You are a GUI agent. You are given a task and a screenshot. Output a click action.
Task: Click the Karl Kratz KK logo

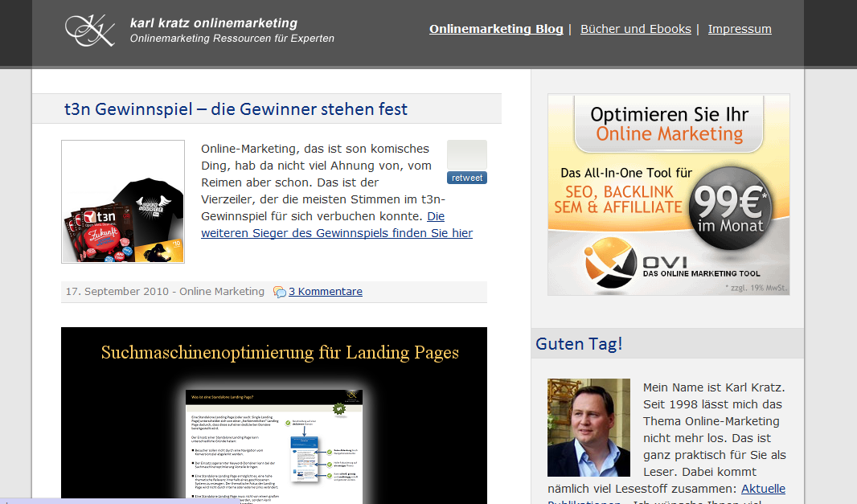point(90,31)
